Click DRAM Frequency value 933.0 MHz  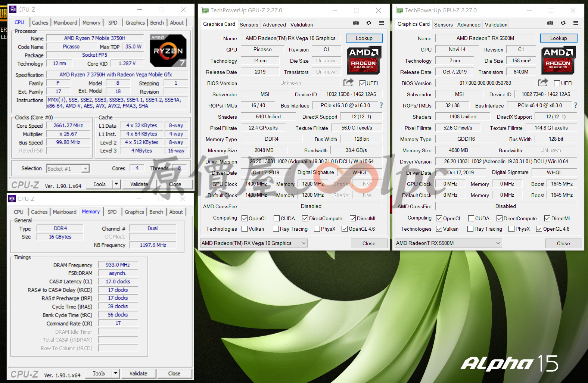(118, 265)
